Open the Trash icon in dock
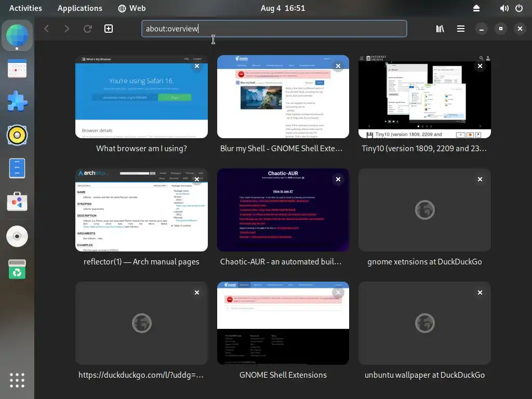This screenshot has height=399, width=532. (x=17, y=270)
